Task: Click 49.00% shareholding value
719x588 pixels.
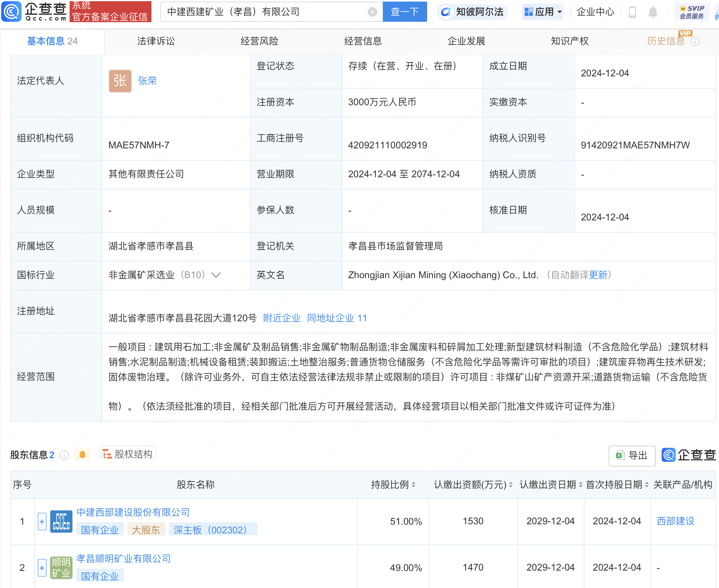Action: coord(406,568)
